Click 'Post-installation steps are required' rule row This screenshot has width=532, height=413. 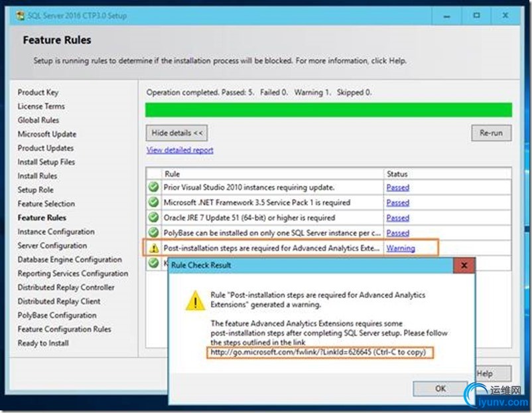[x=328, y=248]
